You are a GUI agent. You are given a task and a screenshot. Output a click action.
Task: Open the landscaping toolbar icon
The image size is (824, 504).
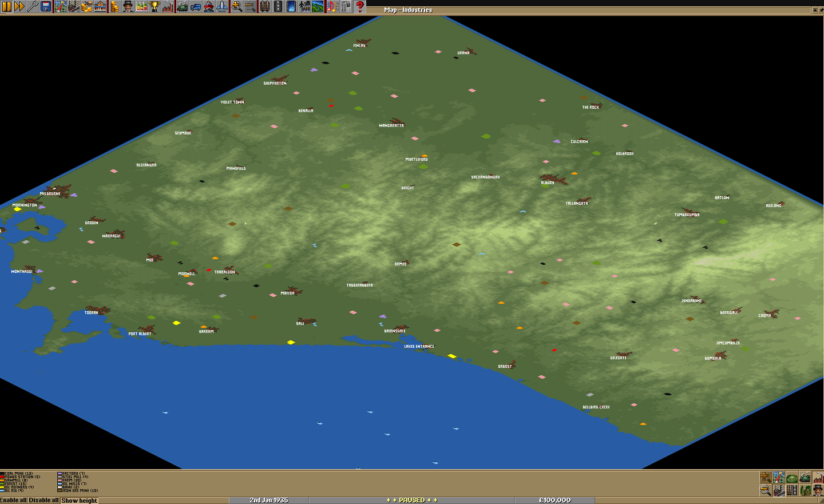click(318, 6)
